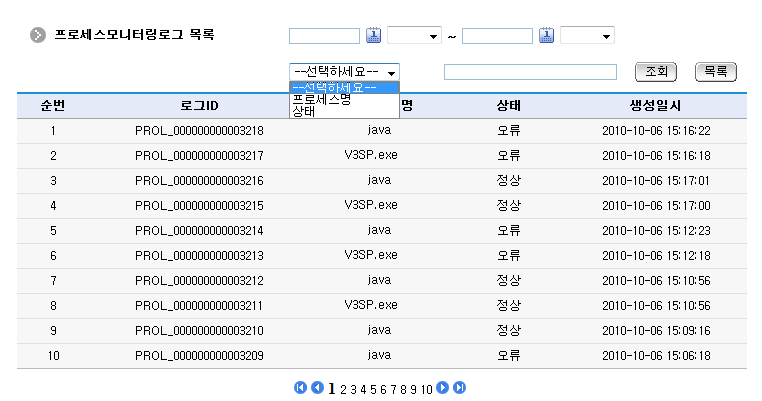Image resolution: width=762 pixels, height=401 pixels.
Task: Expand the end time dropdown
Action: pos(587,36)
